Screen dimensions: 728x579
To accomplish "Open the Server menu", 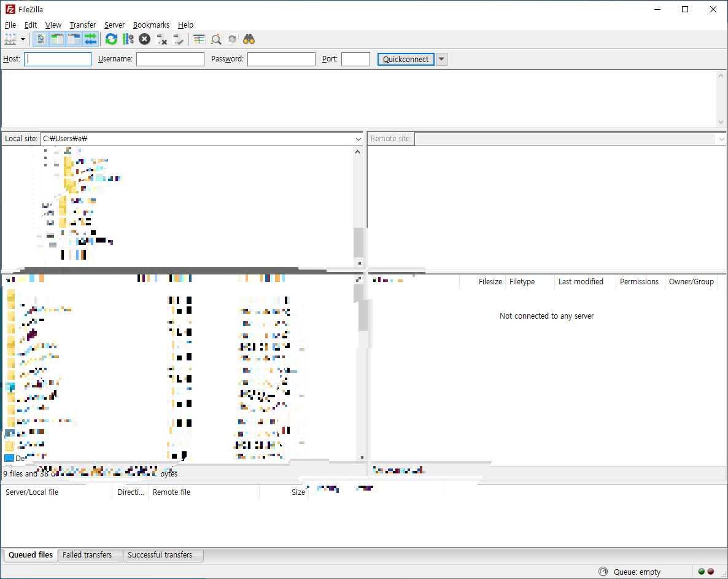I will coord(114,25).
